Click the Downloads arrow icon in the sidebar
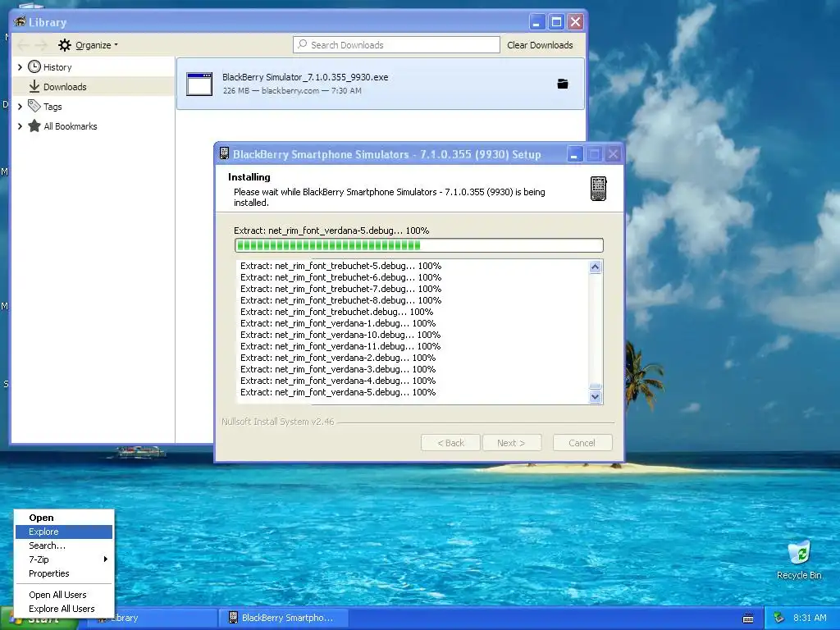This screenshot has width=840, height=630. [34, 86]
